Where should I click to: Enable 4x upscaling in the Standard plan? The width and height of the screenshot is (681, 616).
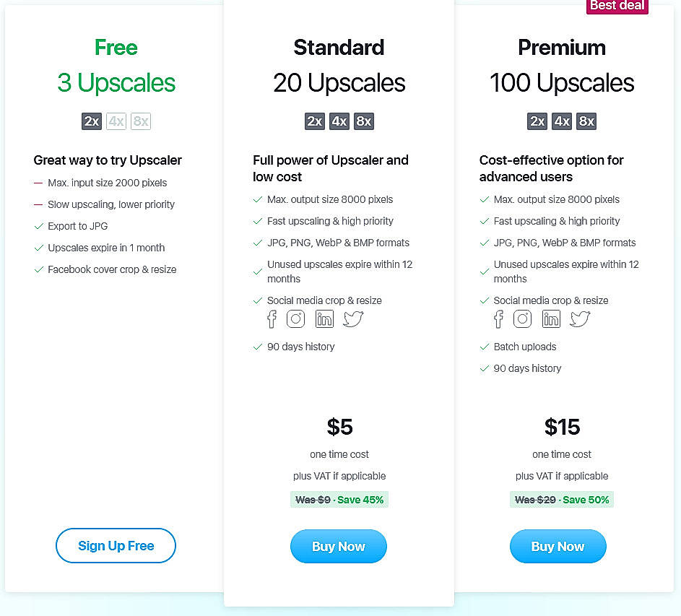point(339,121)
